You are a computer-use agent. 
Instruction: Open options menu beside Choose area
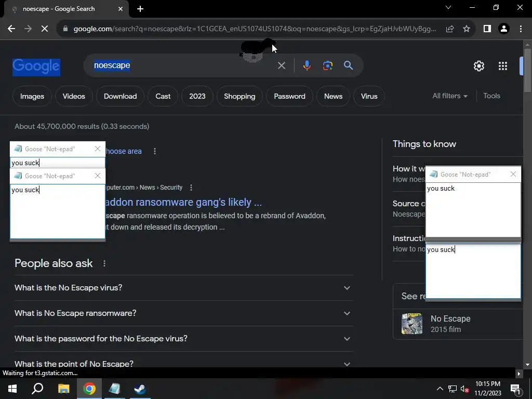click(155, 151)
